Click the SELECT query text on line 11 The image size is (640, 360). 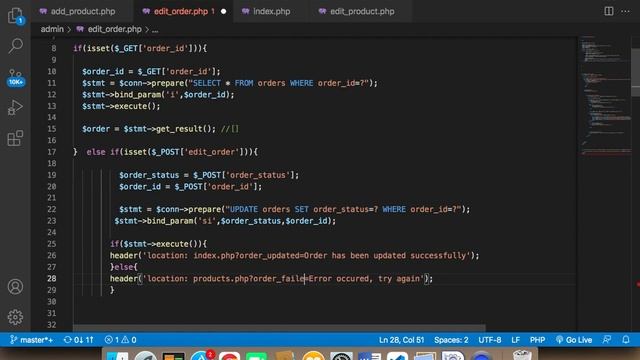278,83
